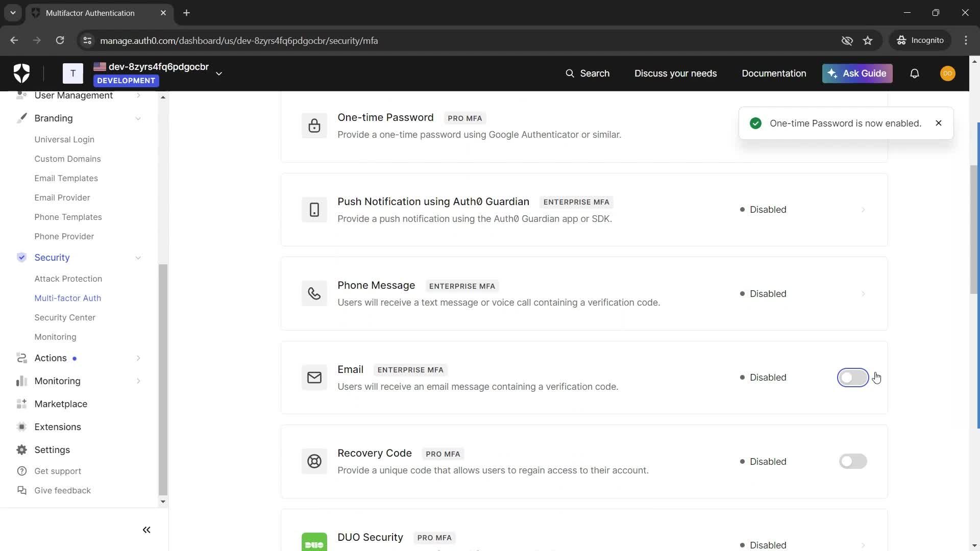Image resolution: width=980 pixels, height=551 pixels.
Task: Click the Phone Message handset icon
Action: (314, 293)
